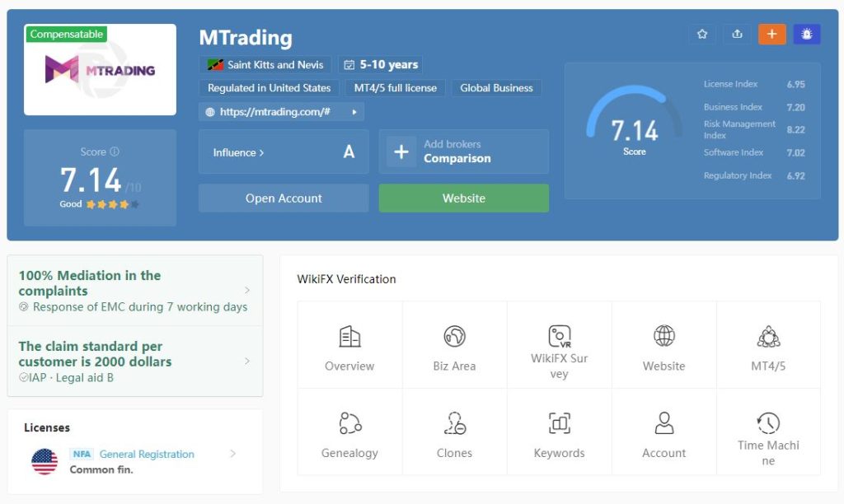Image resolution: width=844 pixels, height=504 pixels.
Task: Click the MTrading logo thumbnail
Action: (x=100, y=69)
